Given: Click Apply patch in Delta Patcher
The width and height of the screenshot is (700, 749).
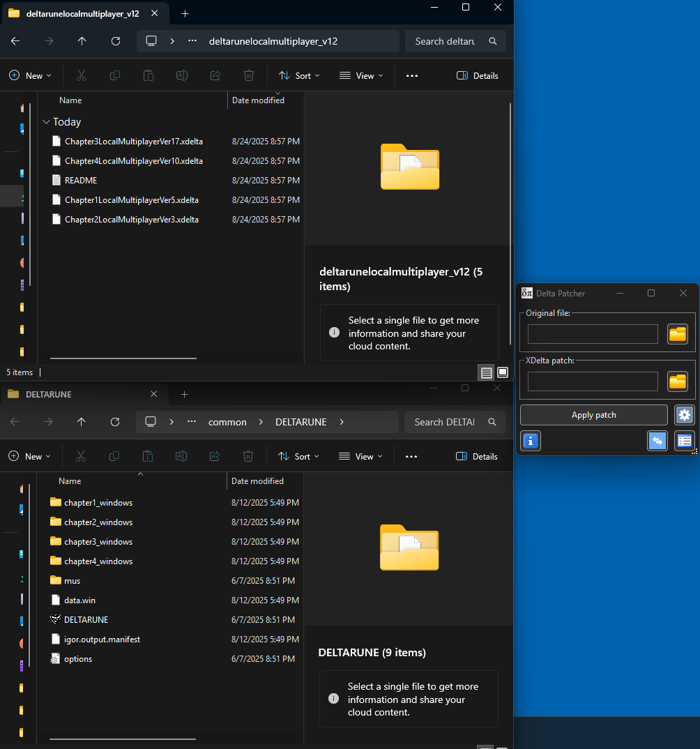Looking at the screenshot, I should tap(593, 415).
